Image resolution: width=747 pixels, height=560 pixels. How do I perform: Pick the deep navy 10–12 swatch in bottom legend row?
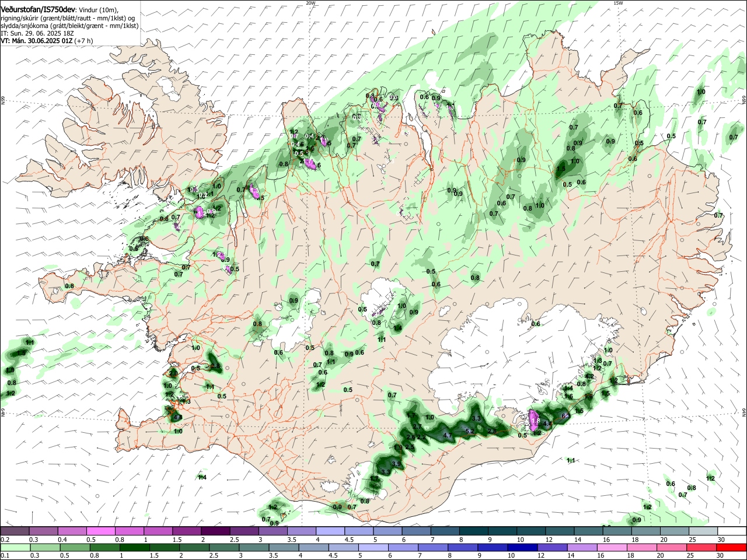[x=522, y=548]
